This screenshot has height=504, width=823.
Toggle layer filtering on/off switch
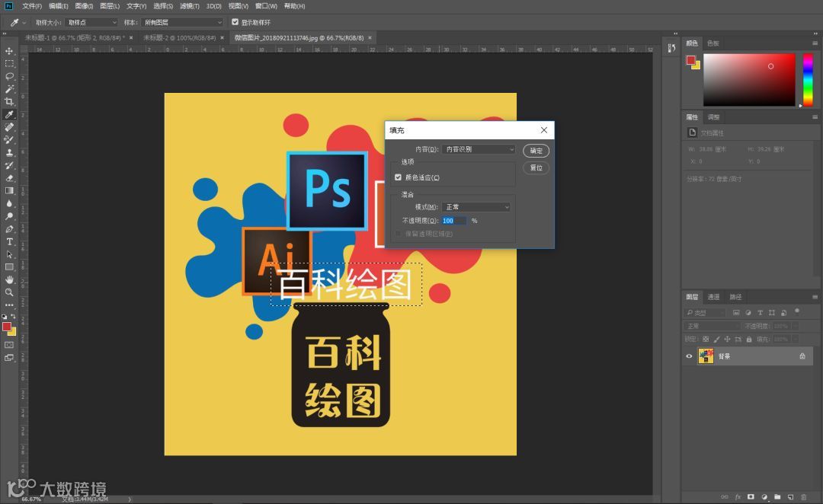pos(797,311)
